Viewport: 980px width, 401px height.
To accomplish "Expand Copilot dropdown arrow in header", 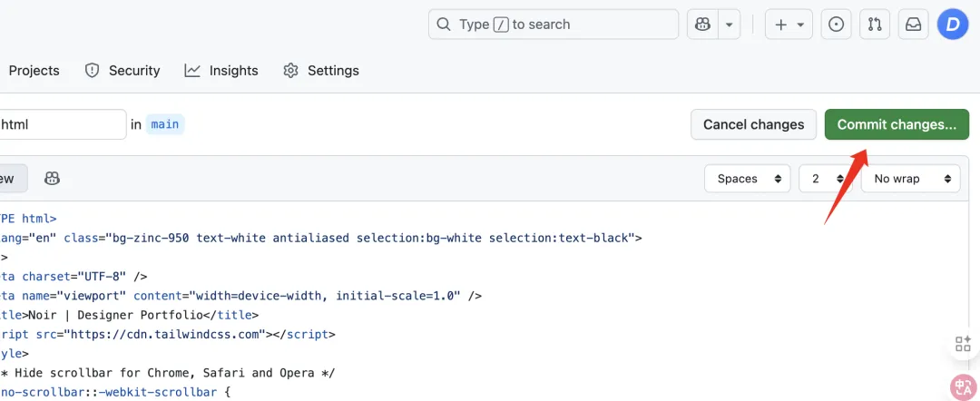I will (x=729, y=24).
